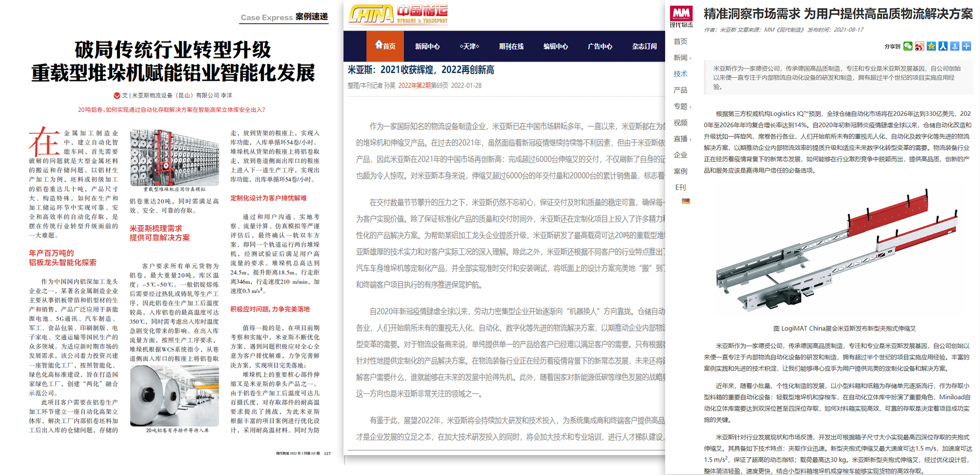
Task: Click the grey summary box starting 米亚斯作为一家德资公司
Action: (838, 78)
